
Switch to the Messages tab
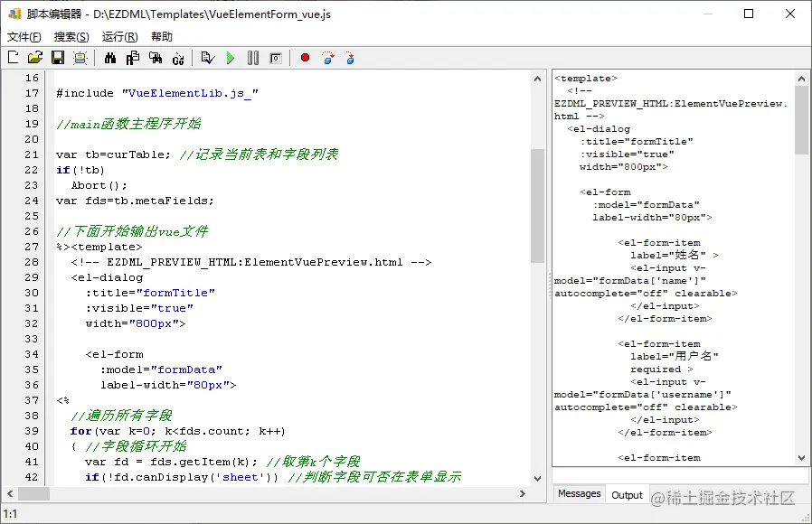(x=579, y=493)
